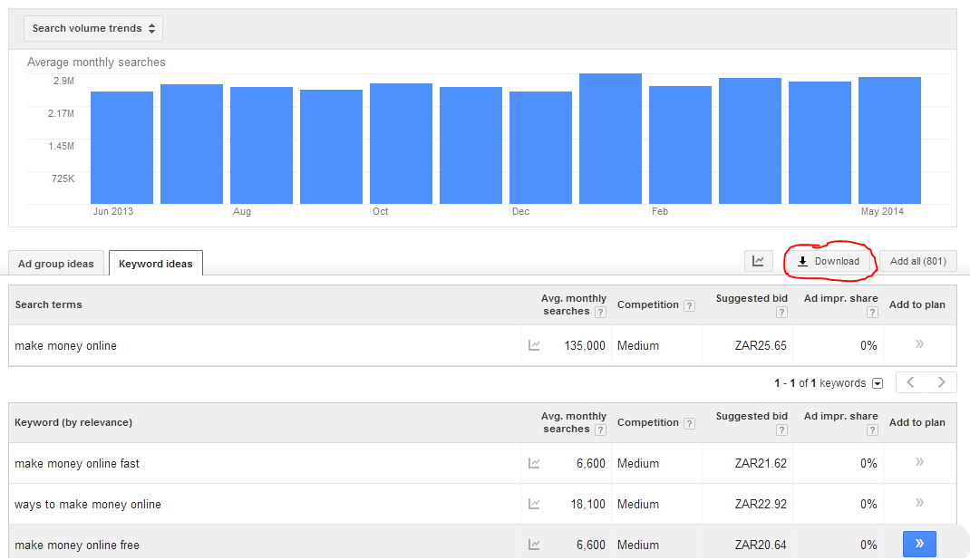970x560 pixels.
Task: Go to next page of keywords
Action: pyautogui.click(x=941, y=382)
